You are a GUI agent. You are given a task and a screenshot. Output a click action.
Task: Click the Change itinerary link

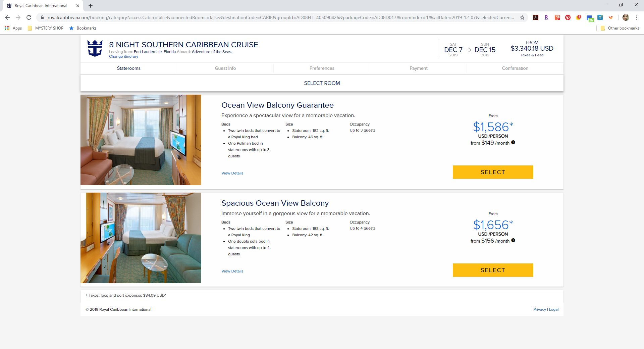(123, 56)
